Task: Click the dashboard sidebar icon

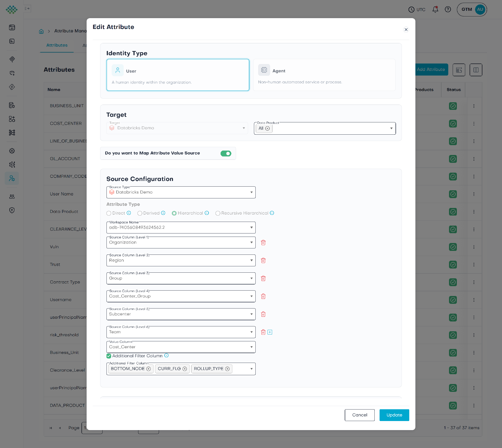Action: click(x=12, y=27)
